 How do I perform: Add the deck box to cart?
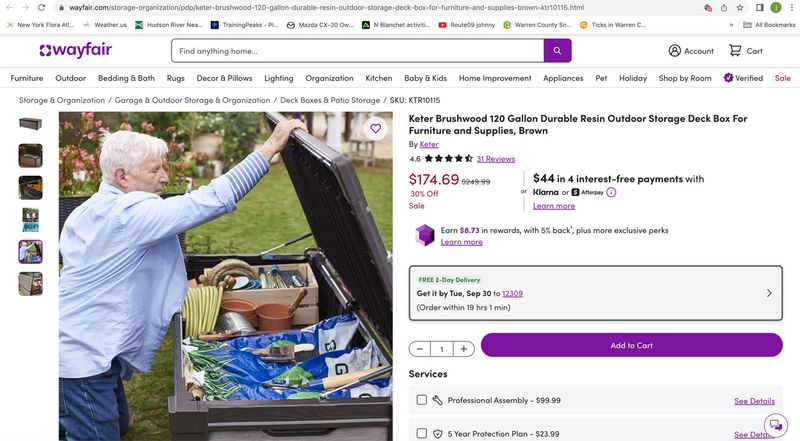click(631, 345)
